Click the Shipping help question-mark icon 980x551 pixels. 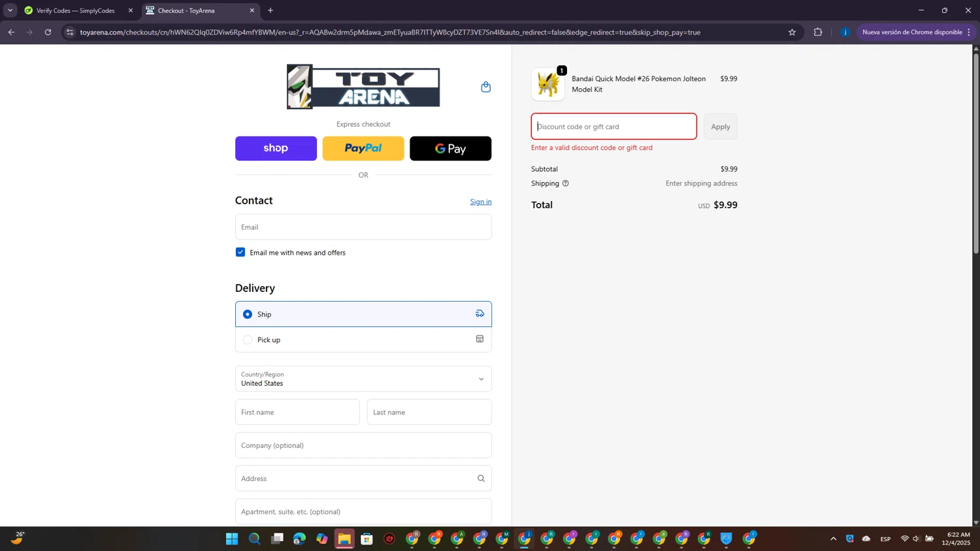coord(566,183)
